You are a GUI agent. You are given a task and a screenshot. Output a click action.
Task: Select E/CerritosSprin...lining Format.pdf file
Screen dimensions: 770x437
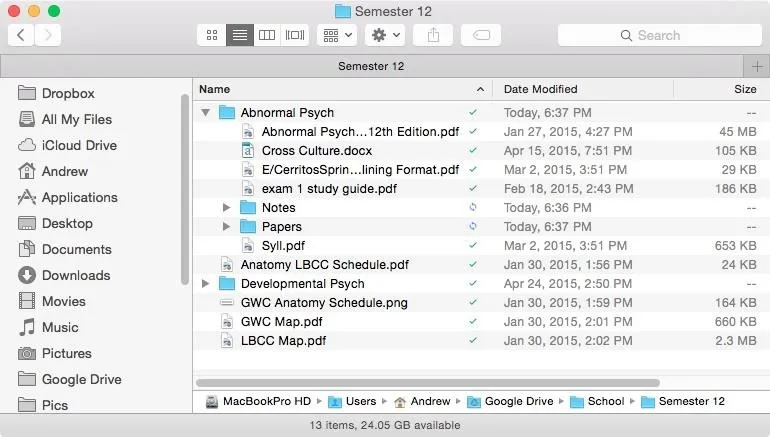tap(360, 170)
